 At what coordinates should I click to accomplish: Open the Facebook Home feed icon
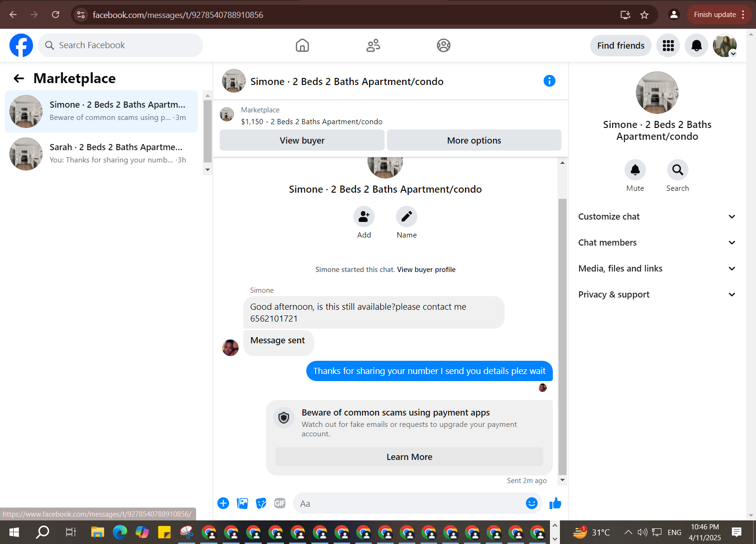[x=302, y=45]
